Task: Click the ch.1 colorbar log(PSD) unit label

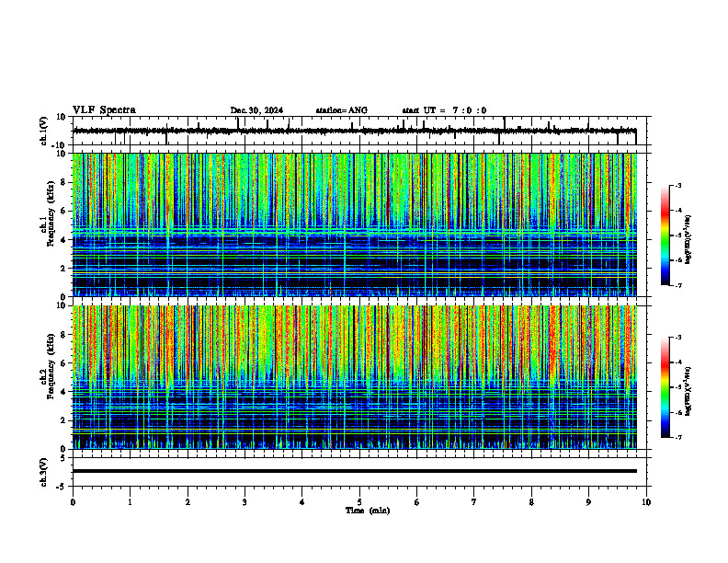Action: [688, 240]
